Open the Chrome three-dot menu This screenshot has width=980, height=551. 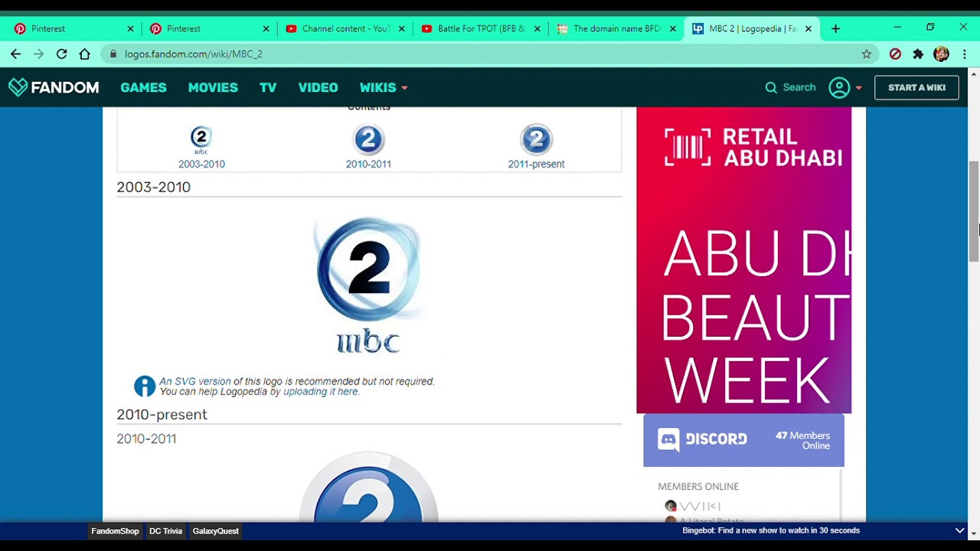[965, 54]
